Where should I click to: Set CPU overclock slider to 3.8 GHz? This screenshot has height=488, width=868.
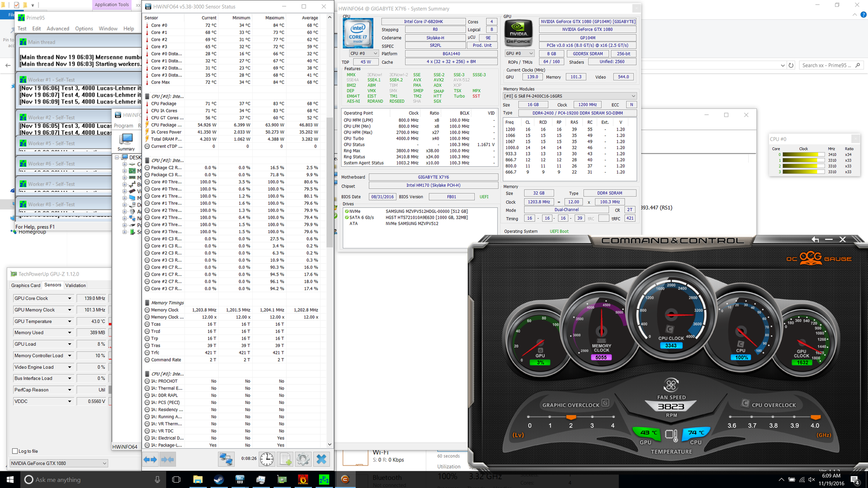coord(774,417)
